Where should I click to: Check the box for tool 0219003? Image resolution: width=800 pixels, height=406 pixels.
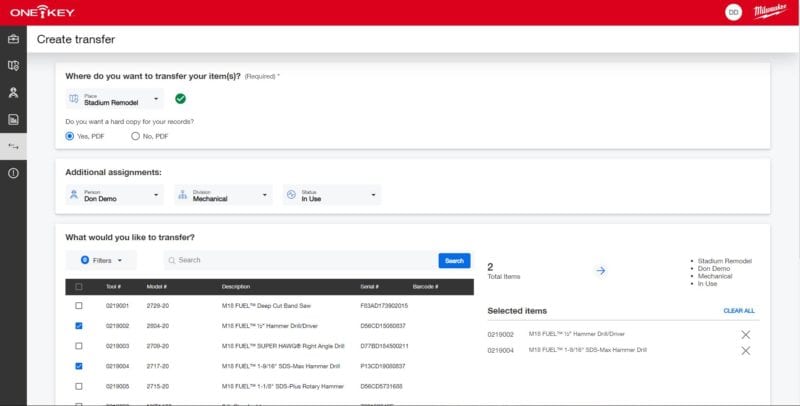[79, 346]
